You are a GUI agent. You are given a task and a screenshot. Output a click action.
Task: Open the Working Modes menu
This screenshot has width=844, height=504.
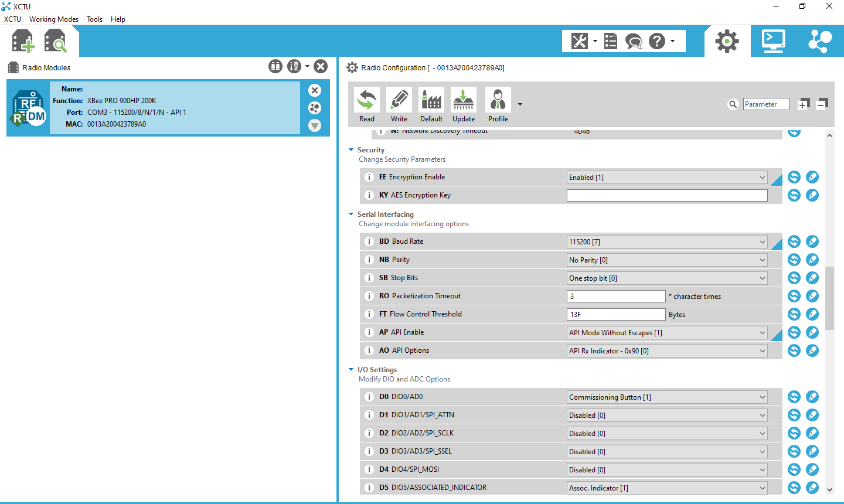pos(54,19)
